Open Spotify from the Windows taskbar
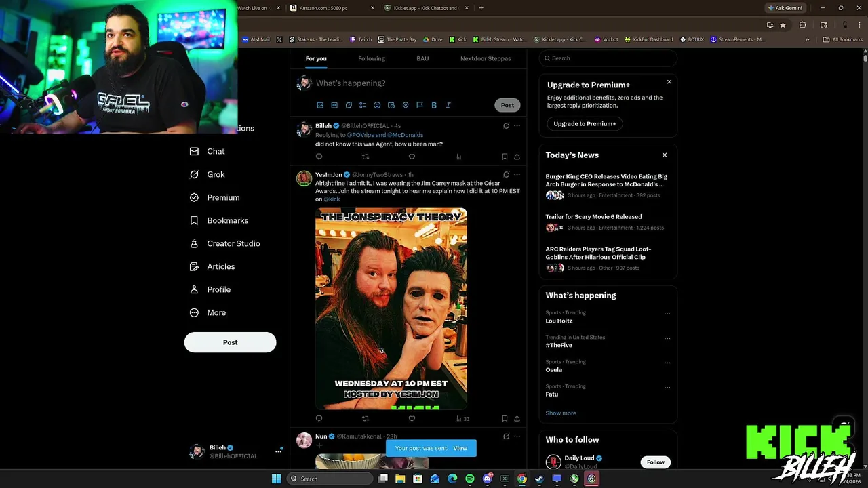 470,479
